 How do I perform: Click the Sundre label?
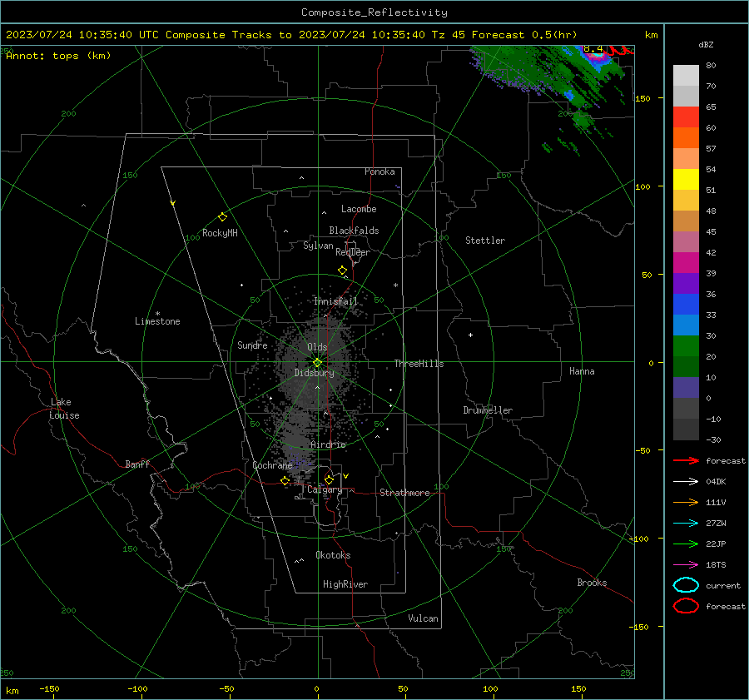pyautogui.click(x=252, y=345)
